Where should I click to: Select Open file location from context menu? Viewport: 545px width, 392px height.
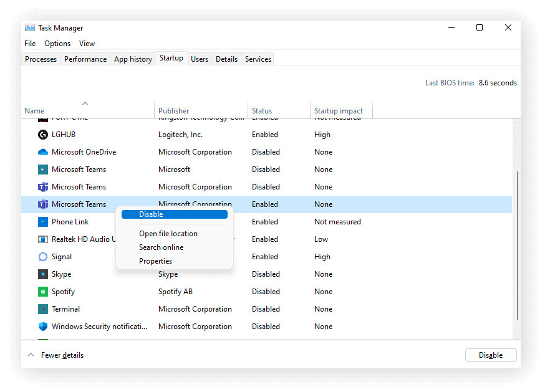168,233
